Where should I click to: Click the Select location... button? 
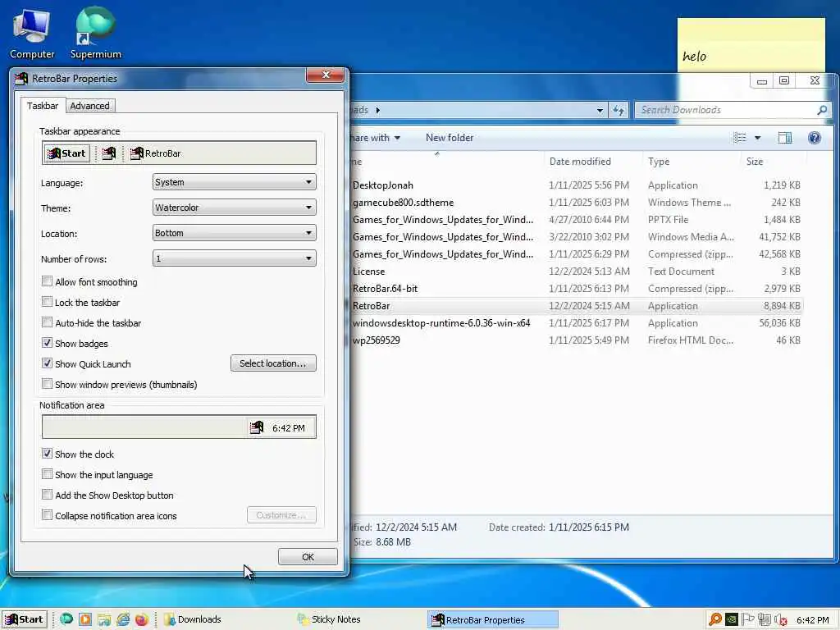(x=273, y=363)
